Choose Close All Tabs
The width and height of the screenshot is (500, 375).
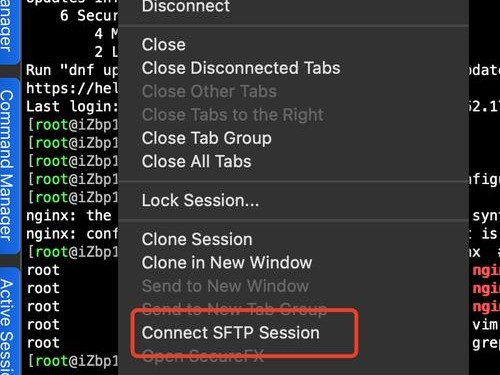[197, 161]
